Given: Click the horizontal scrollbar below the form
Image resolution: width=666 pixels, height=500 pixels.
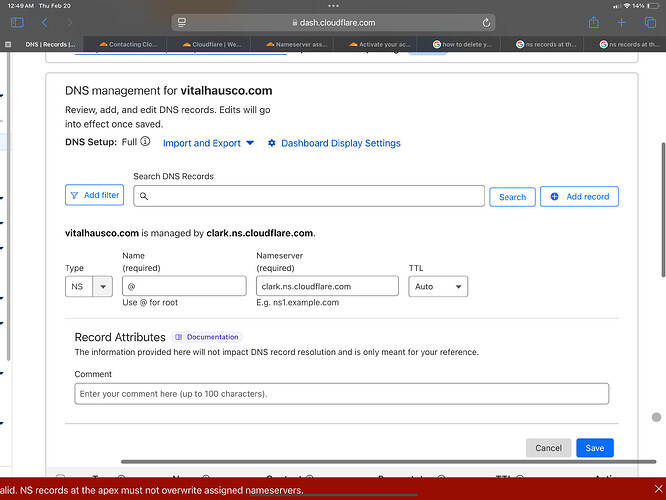Looking at the screenshot, I should click(x=388, y=461).
